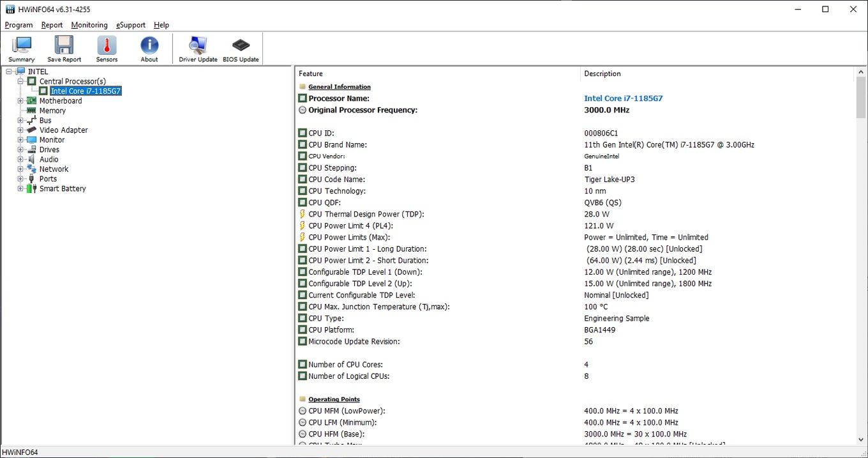Expand the Ports tree node
The width and height of the screenshot is (868, 458).
[20, 179]
